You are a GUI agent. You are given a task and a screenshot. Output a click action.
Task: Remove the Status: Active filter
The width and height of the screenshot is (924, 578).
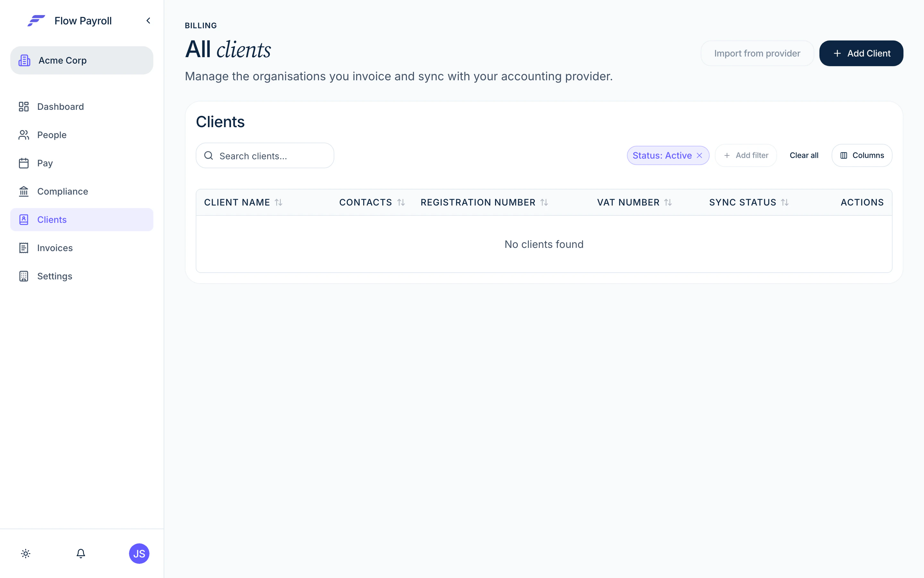[x=699, y=156]
